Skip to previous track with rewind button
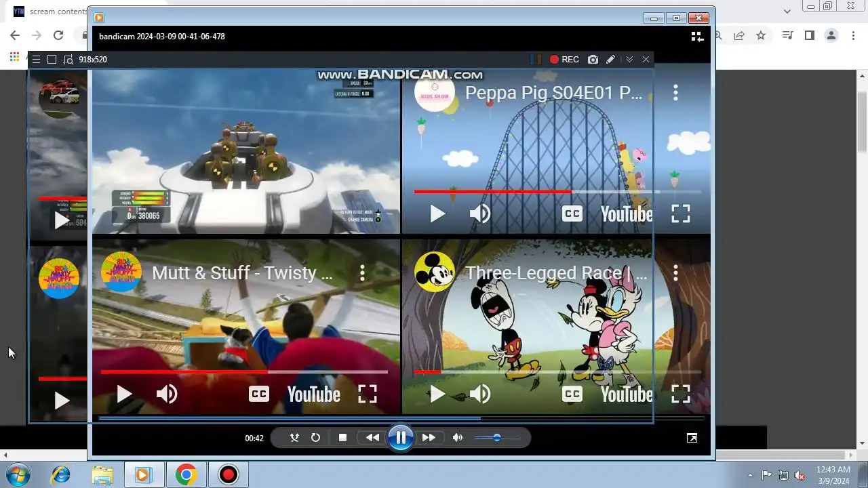868x488 pixels. [x=372, y=438]
